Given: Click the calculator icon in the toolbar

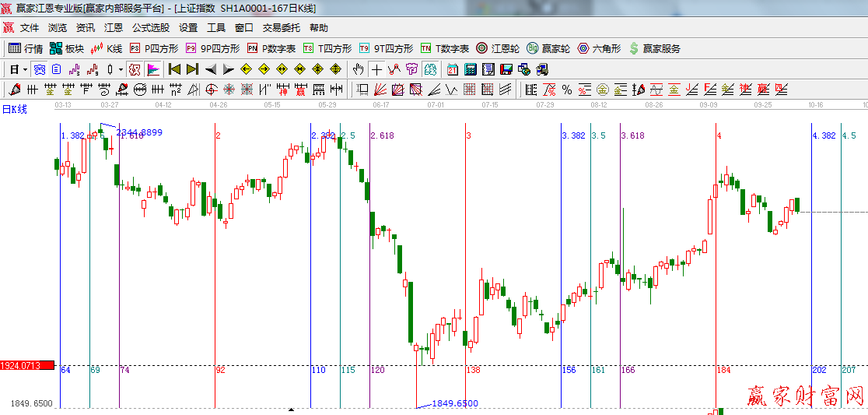Looking at the screenshot, I should click(x=470, y=69).
